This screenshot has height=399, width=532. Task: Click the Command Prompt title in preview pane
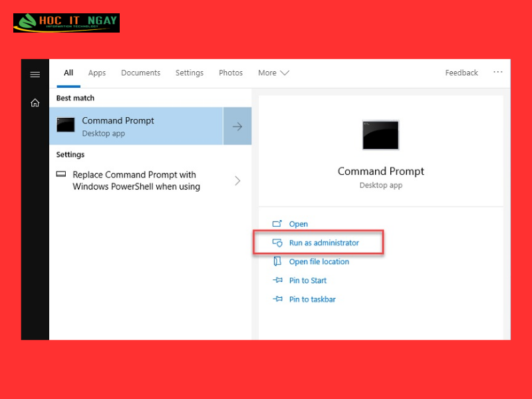380,172
